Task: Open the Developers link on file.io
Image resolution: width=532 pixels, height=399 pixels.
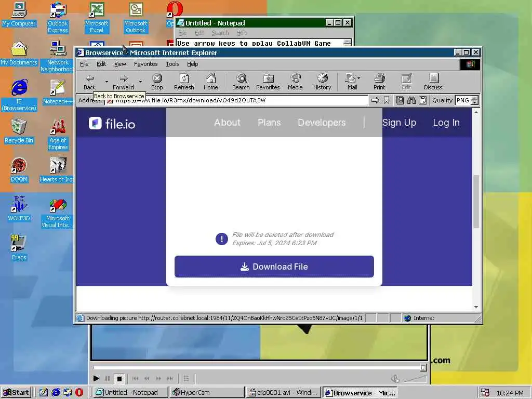Action: 322,123
